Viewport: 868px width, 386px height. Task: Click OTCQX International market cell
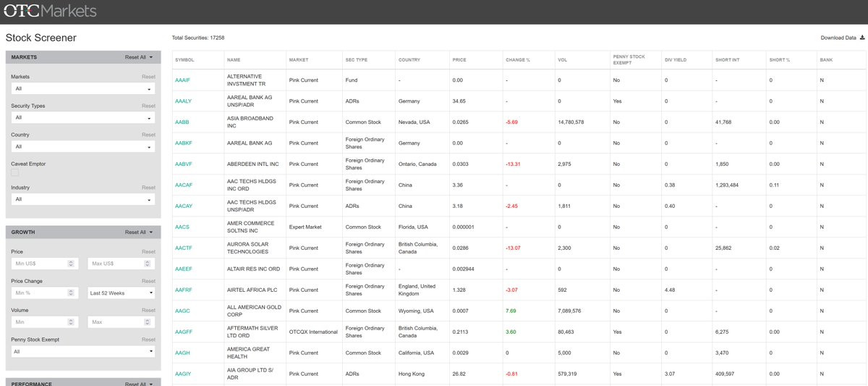pyautogui.click(x=313, y=332)
